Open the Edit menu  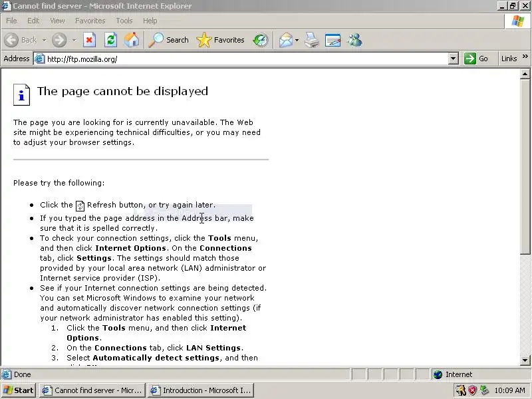point(33,21)
